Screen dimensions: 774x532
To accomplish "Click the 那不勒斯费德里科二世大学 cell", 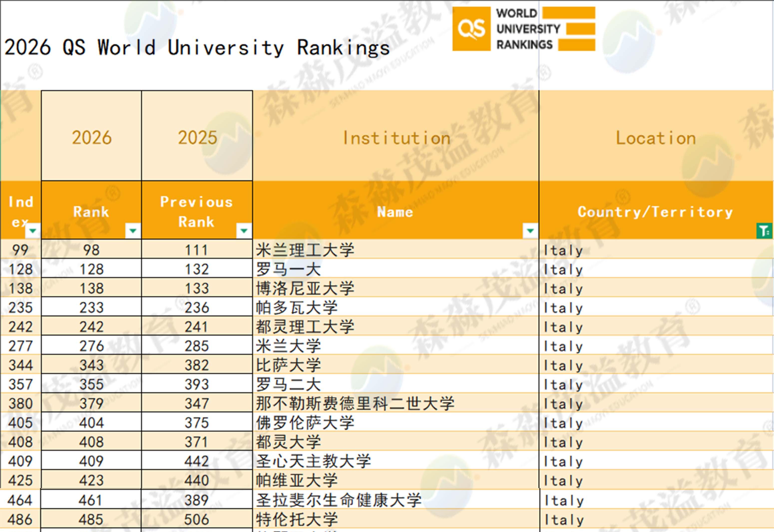I will click(355, 403).
